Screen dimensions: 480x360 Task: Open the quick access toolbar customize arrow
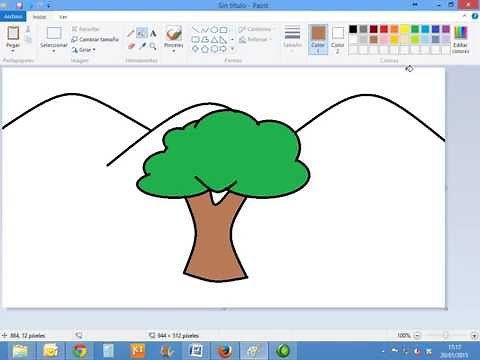coord(49,5)
